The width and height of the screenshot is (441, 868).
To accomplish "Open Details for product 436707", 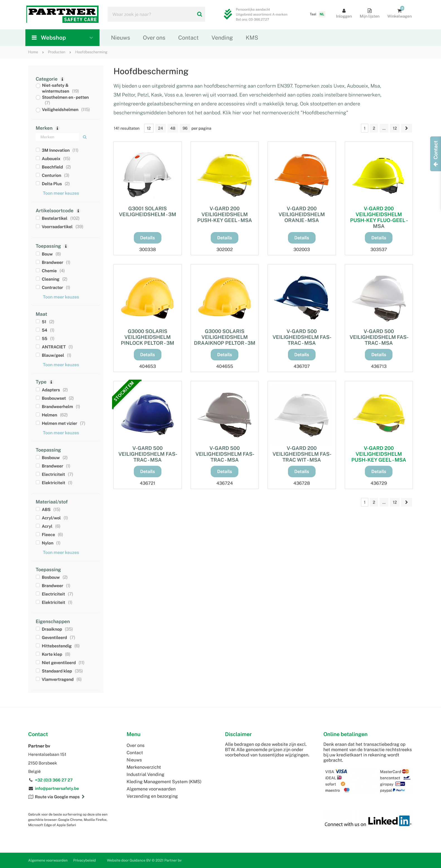I will (x=302, y=355).
